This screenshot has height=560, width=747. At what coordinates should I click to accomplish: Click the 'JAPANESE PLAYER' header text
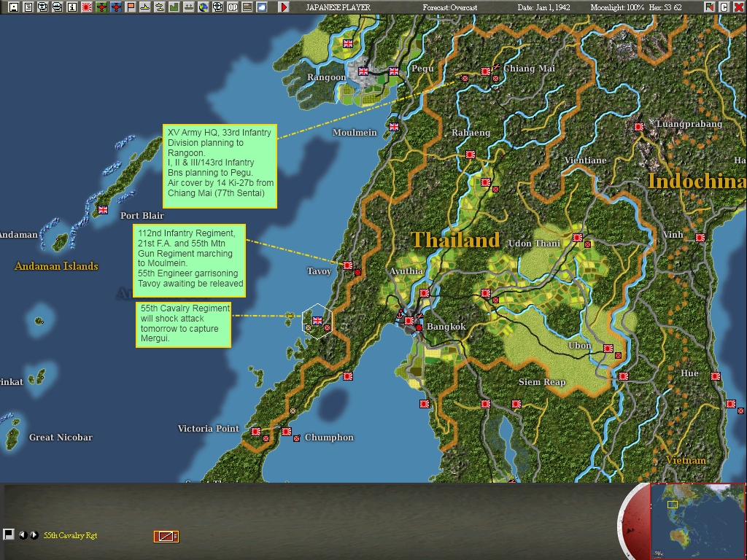pyautogui.click(x=338, y=7)
